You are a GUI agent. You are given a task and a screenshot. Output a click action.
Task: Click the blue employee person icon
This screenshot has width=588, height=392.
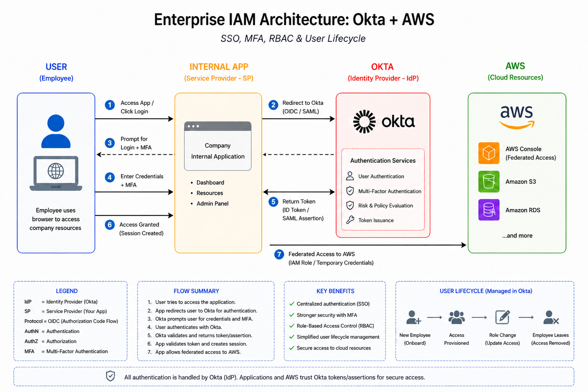click(56, 131)
